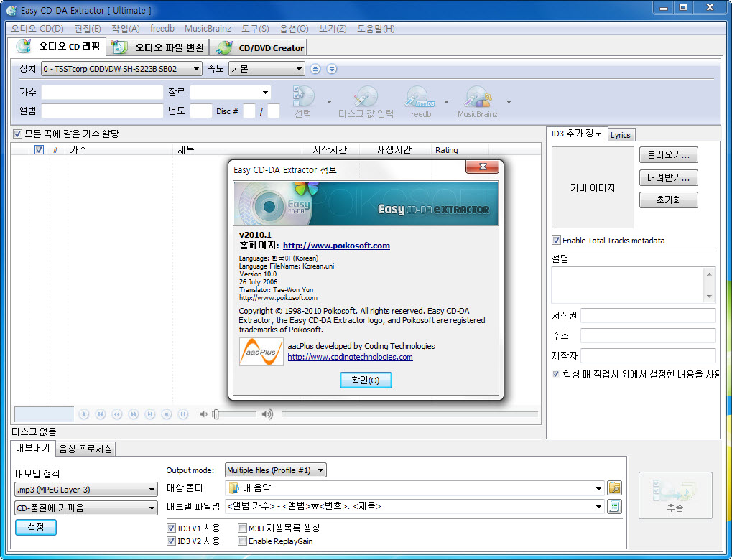The width and height of the screenshot is (732, 560).
Task: Switch to the Lyrics tab
Action: click(621, 135)
